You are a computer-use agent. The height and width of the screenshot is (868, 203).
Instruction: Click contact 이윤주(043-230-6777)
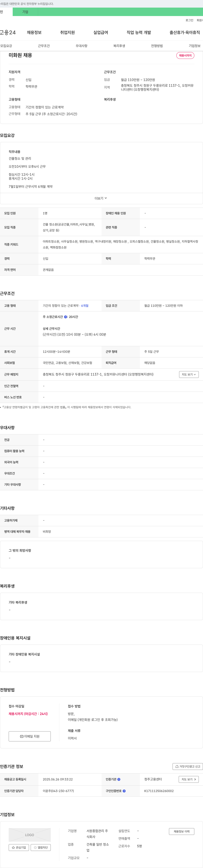(58, 791)
